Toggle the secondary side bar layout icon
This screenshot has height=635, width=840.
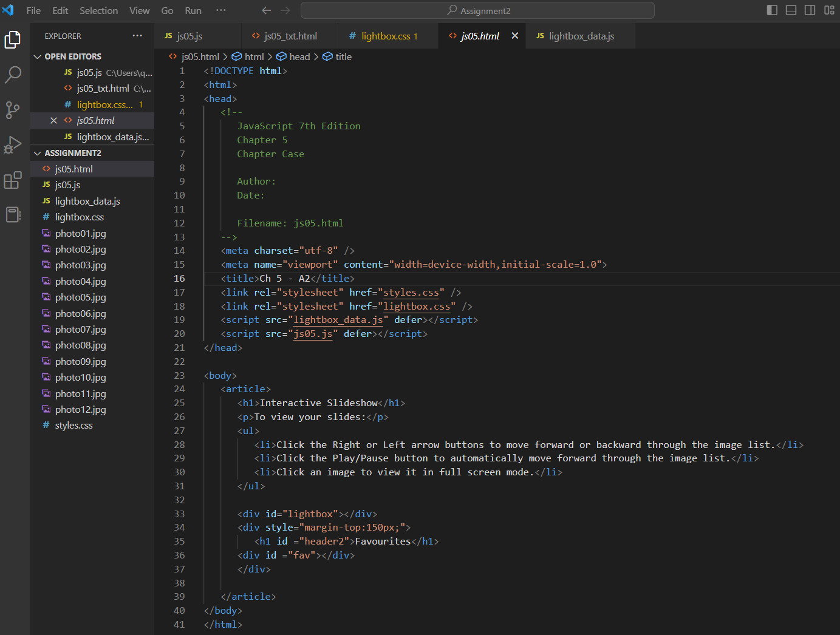pyautogui.click(x=810, y=10)
